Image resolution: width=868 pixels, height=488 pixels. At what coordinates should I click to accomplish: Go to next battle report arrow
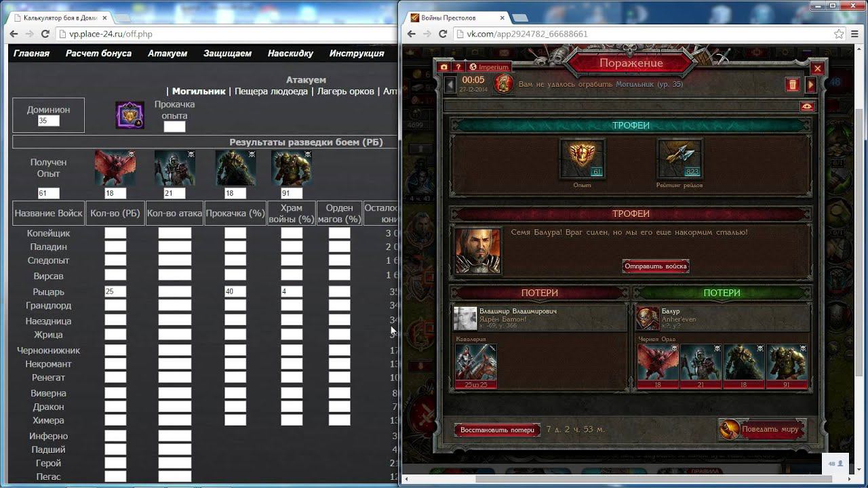(810, 85)
